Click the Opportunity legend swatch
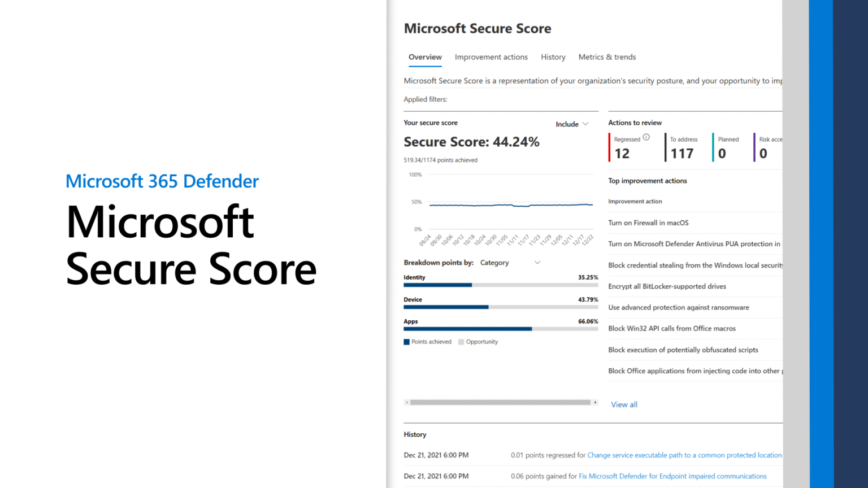Image resolution: width=868 pixels, height=488 pixels. click(x=462, y=342)
